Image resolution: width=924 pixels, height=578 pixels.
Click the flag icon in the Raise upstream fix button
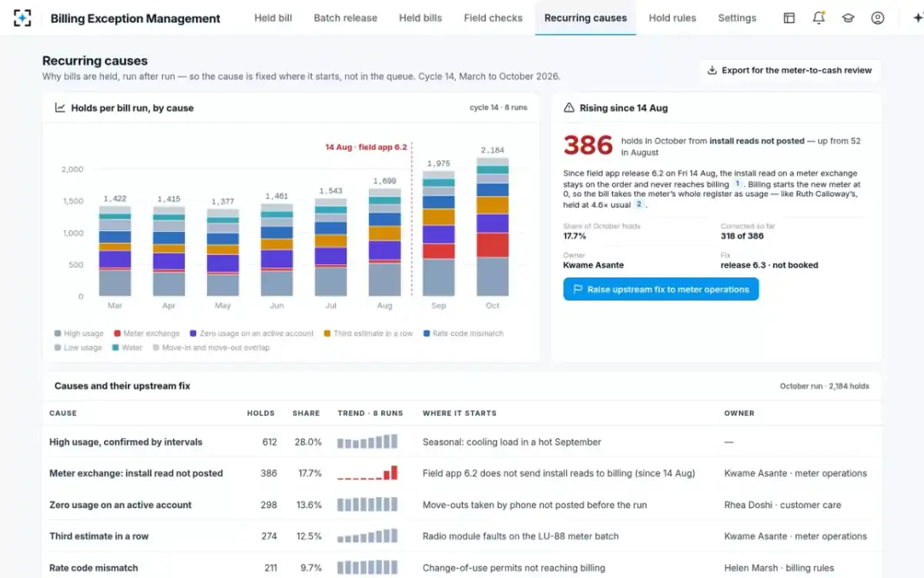(x=577, y=290)
